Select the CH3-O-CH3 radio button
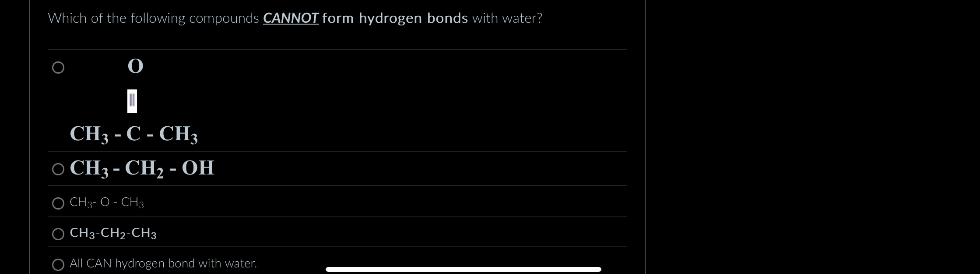Image resolution: width=980 pixels, height=274 pixels. coord(58,203)
